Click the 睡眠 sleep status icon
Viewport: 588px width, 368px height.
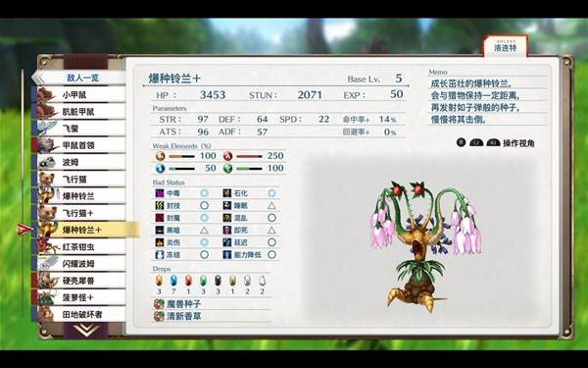pos(227,205)
